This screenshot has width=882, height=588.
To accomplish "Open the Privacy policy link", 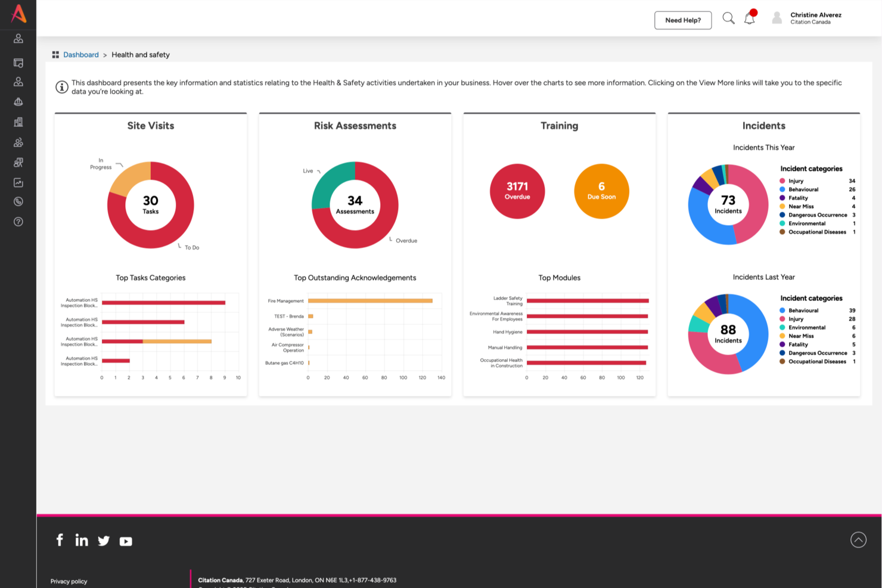I will pyautogui.click(x=69, y=581).
